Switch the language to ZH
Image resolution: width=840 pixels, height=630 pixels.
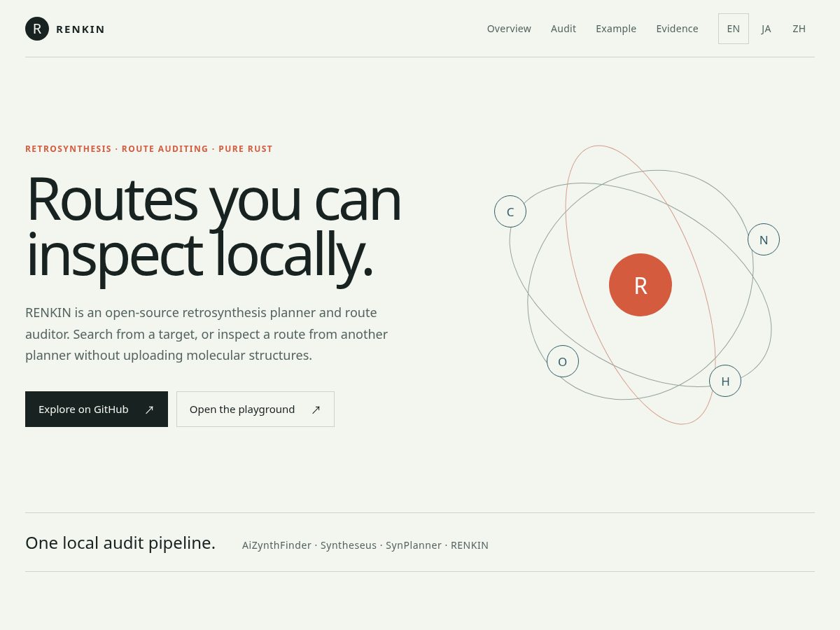pyautogui.click(x=799, y=29)
